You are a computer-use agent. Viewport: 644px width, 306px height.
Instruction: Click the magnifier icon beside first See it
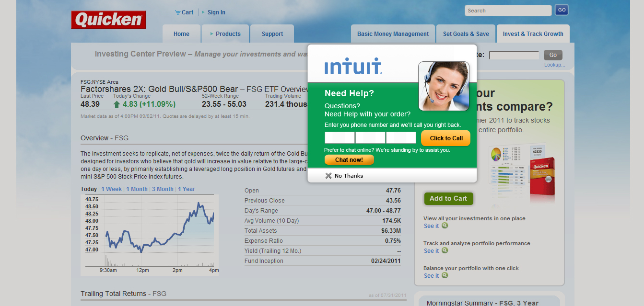pyautogui.click(x=445, y=226)
